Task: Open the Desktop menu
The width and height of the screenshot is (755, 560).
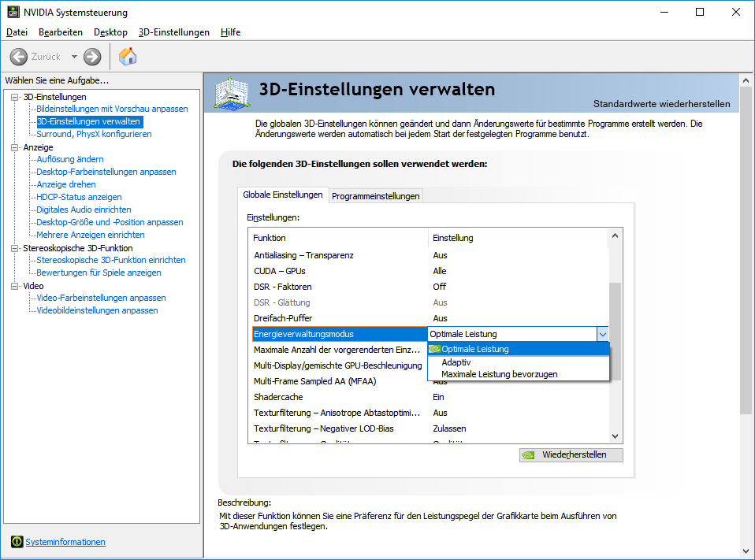Action: 111,32
